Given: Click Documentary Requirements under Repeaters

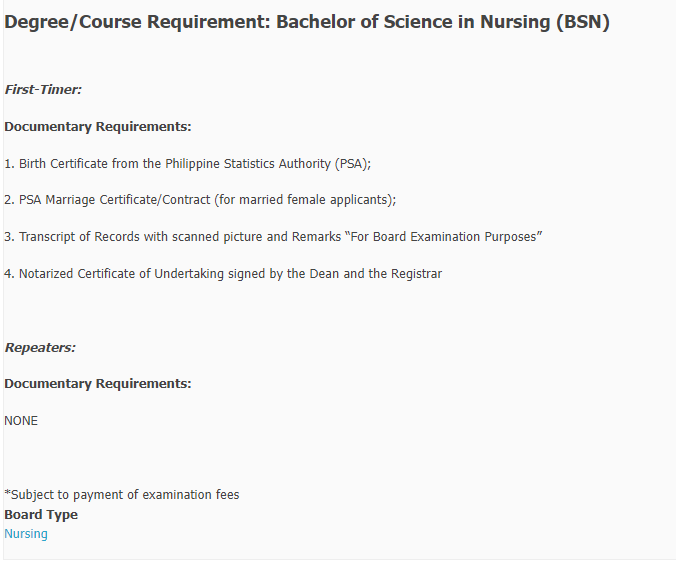Looking at the screenshot, I should pyautogui.click(x=97, y=384).
